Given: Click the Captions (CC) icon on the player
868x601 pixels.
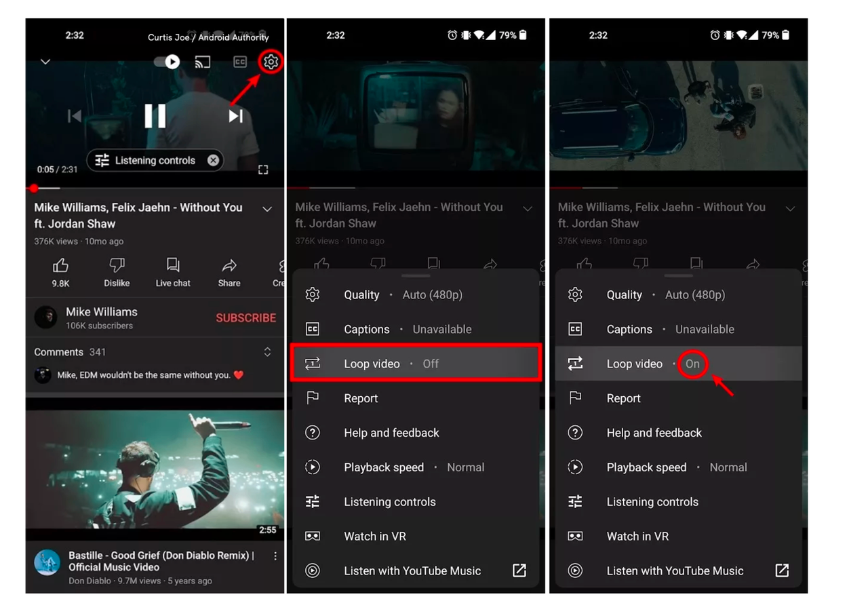Looking at the screenshot, I should tap(239, 62).
